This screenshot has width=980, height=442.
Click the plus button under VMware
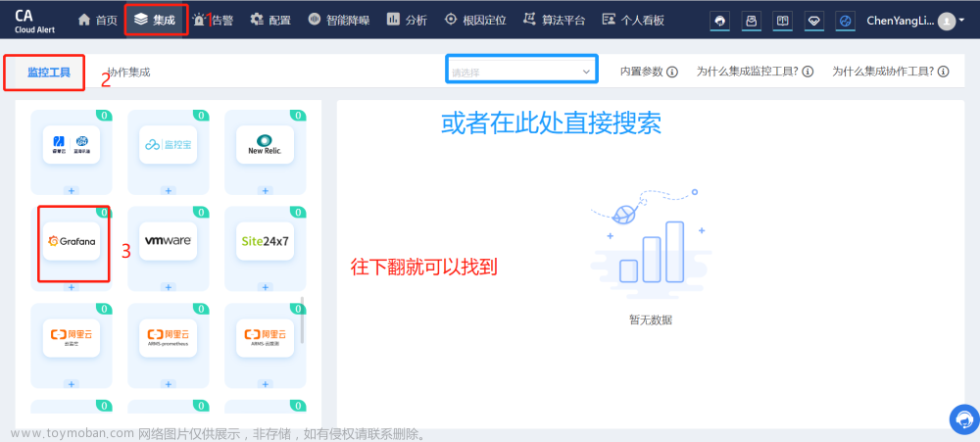click(169, 287)
